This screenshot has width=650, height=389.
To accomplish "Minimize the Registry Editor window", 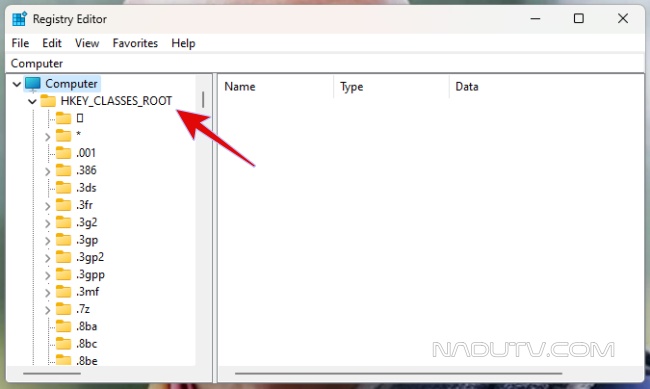I will point(535,18).
